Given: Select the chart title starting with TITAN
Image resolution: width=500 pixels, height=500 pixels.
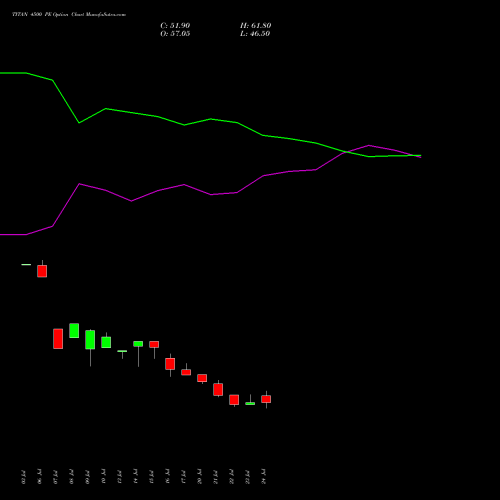Looking at the screenshot, I should pyautogui.click(x=69, y=15).
